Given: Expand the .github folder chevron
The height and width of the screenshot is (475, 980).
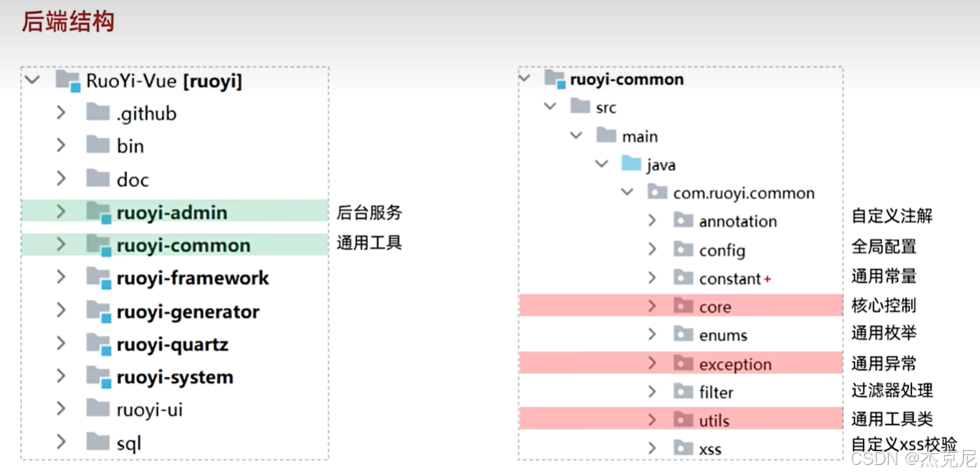Looking at the screenshot, I should (x=61, y=113).
